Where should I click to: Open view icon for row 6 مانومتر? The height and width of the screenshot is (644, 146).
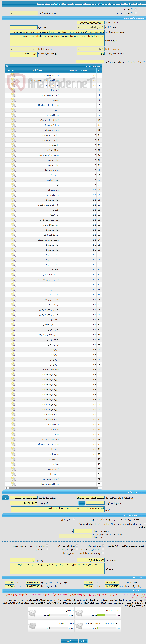pos(13,100)
